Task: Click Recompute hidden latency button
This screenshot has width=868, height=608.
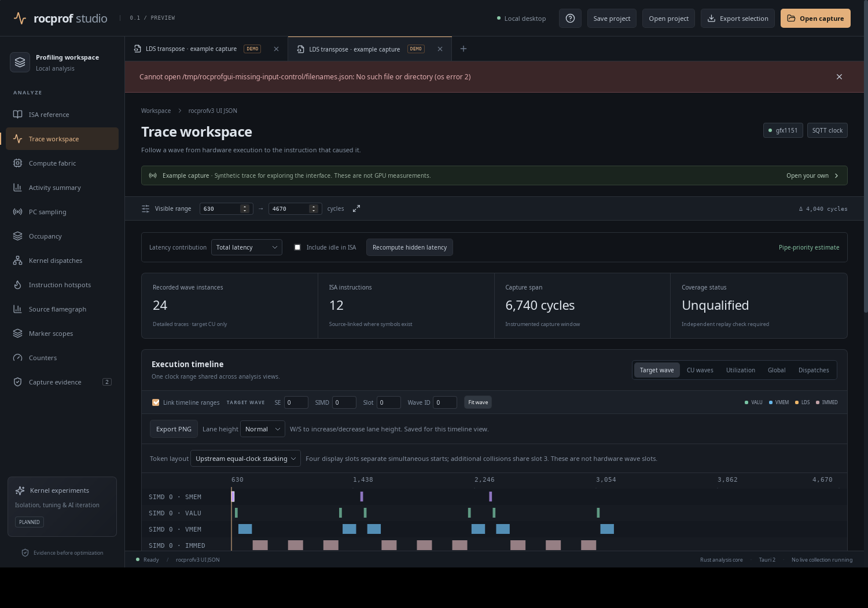Action: click(410, 247)
